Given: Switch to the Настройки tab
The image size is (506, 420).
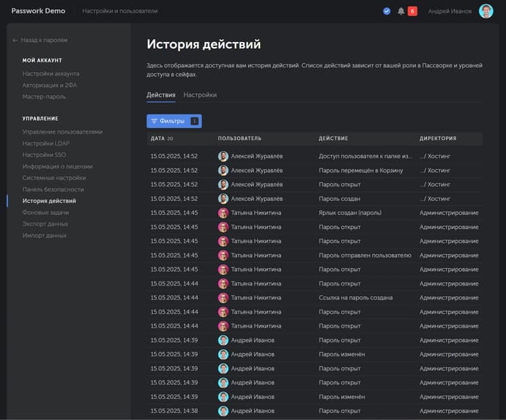Looking at the screenshot, I should coord(200,94).
